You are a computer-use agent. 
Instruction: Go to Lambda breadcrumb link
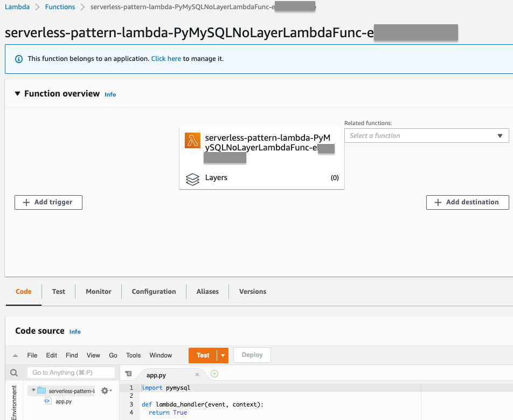click(x=17, y=7)
